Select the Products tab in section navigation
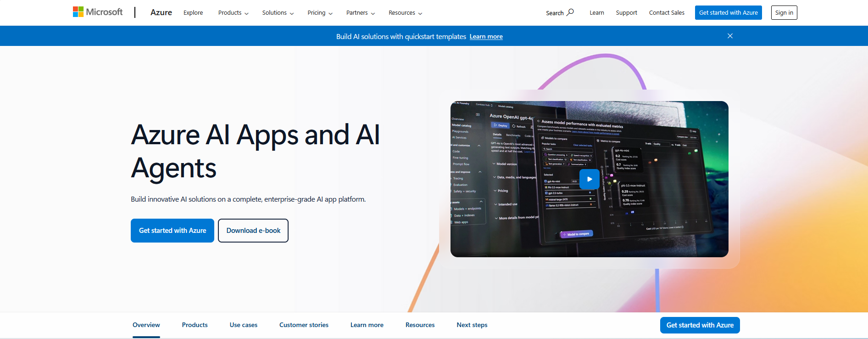Viewport: 868px width, 339px height. click(195, 325)
